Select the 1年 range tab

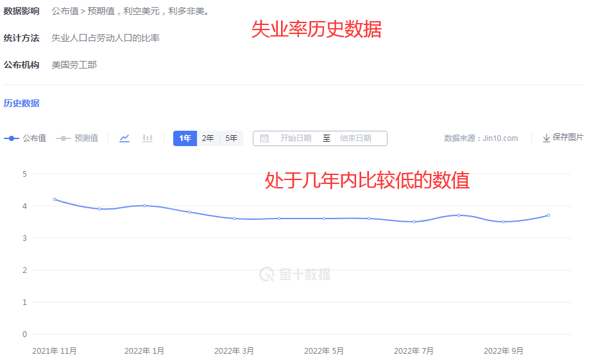pyautogui.click(x=185, y=138)
